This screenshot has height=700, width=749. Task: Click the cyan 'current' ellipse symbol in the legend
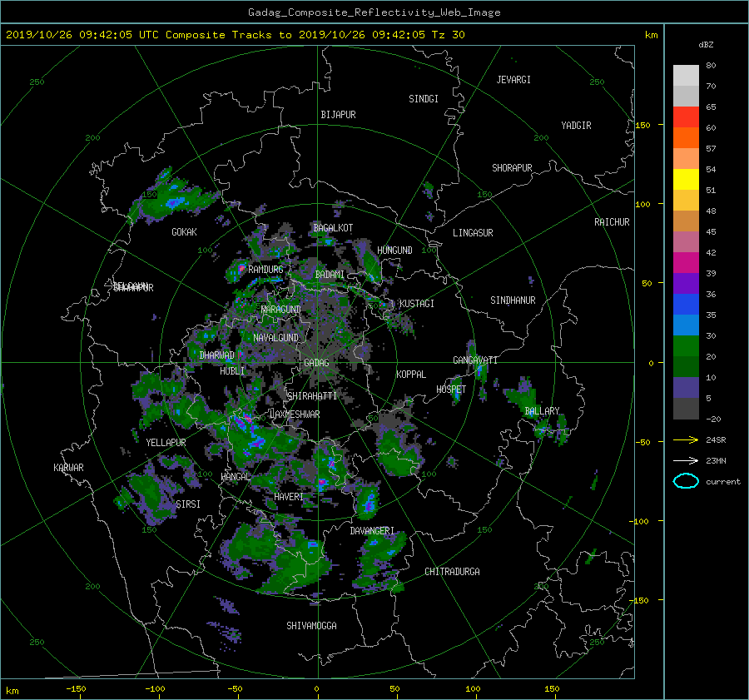coord(686,481)
